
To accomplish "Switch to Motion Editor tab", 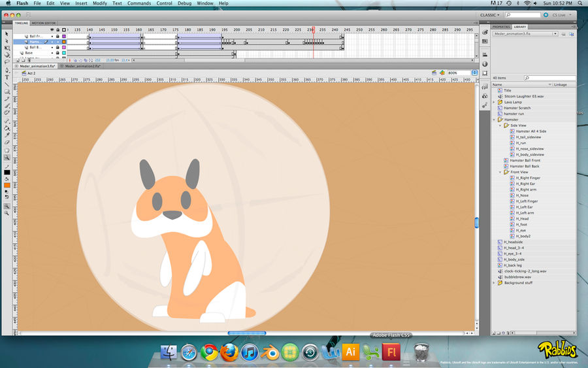I will click(44, 23).
